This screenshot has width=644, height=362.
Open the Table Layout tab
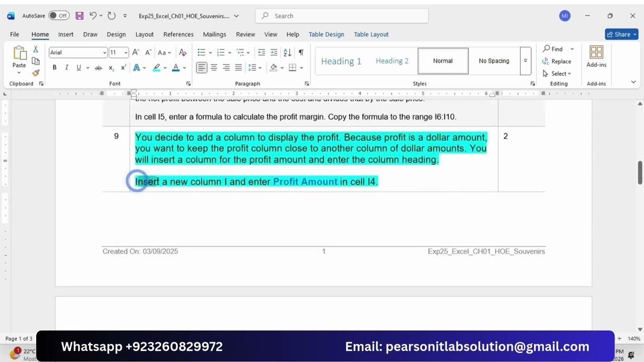tap(371, 34)
